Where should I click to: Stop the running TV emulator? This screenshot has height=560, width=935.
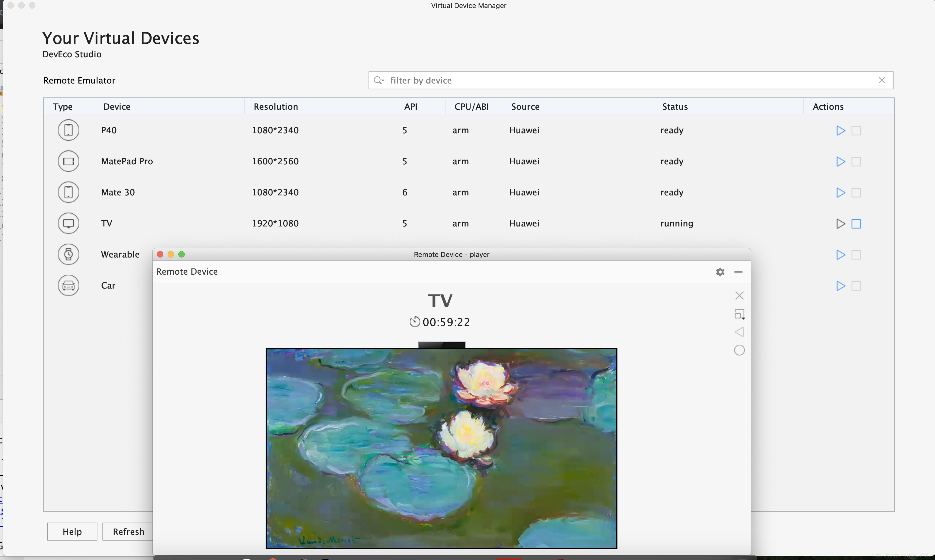[856, 224]
